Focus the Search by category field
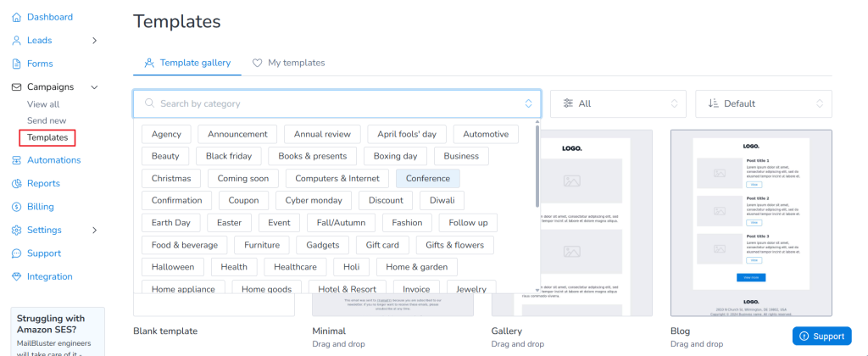The image size is (868, 356). [x=337, y=103]
